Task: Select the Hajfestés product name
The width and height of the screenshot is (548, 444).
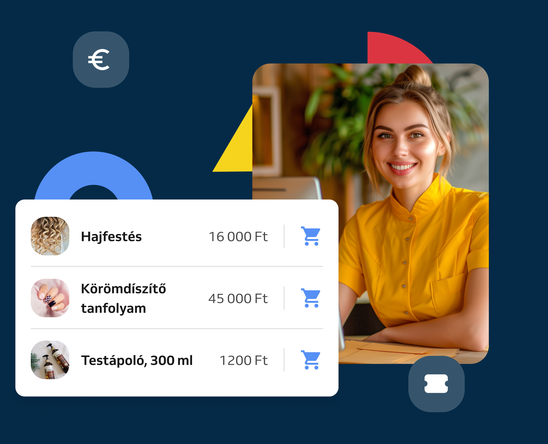Action: tap(111, 237)
